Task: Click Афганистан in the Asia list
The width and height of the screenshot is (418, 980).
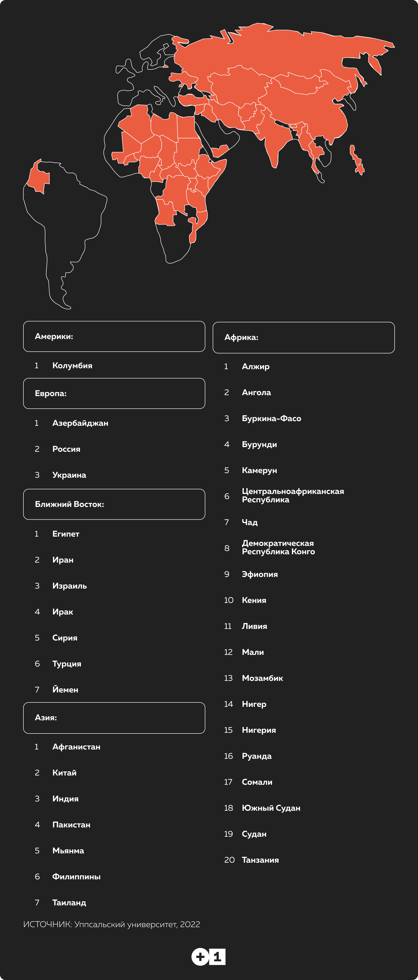Action: click(76, 747)
